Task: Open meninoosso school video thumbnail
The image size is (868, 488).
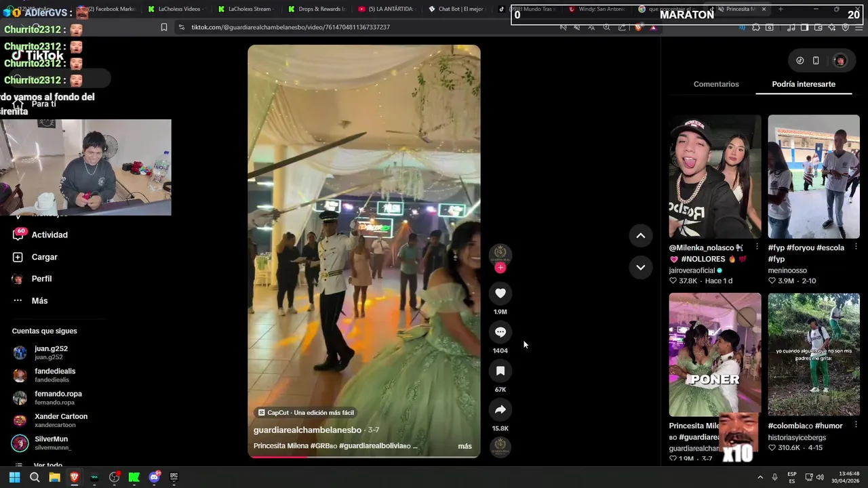Action: [x=813, y=176]
